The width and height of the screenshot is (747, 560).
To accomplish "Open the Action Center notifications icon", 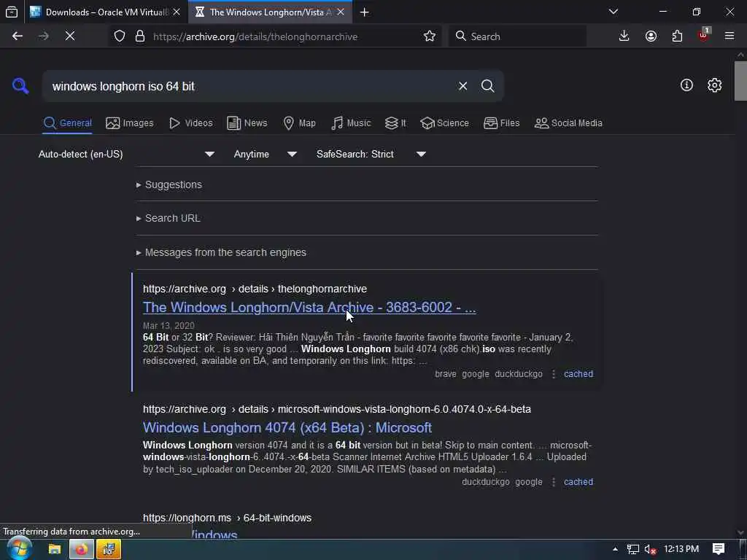I will [718, 549].
